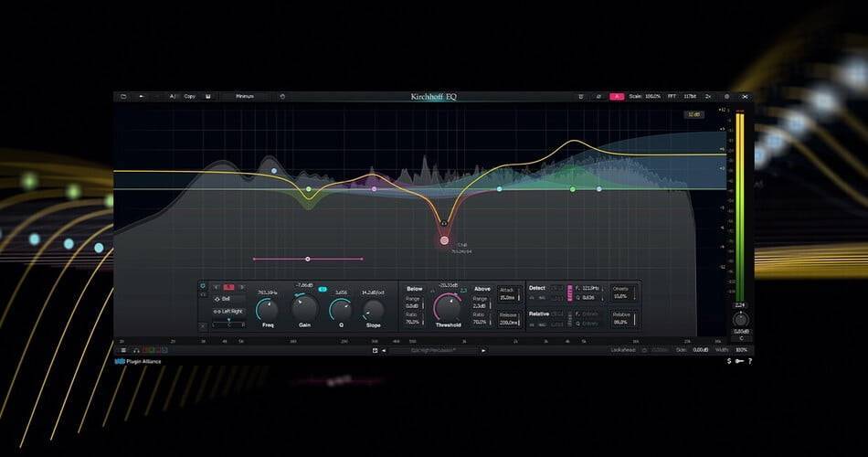This screenshot has height=457, width=868.
Task: Click the preset save icon in bottom bar
Action: [x=375, y=350]
